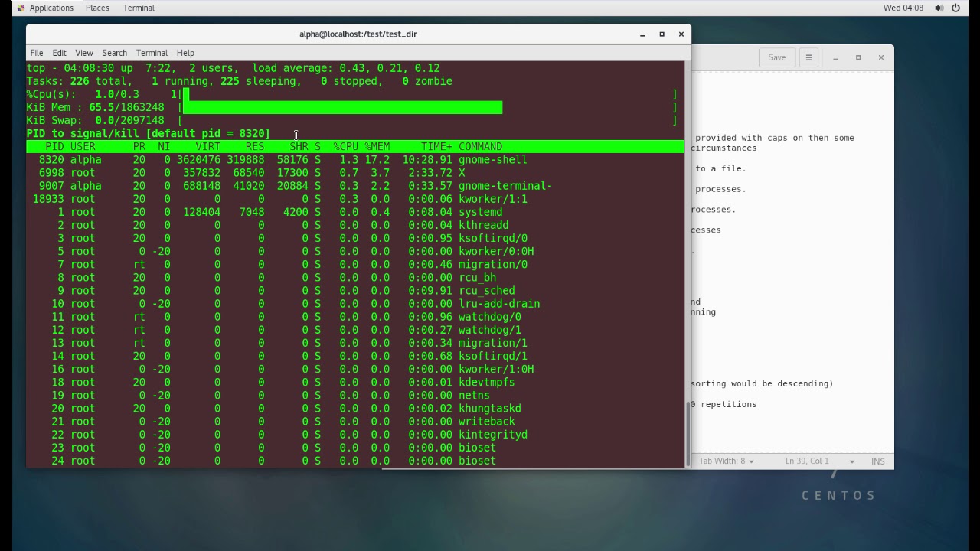
Task: Click the kintegrityd process row
Action: [355, 434]
